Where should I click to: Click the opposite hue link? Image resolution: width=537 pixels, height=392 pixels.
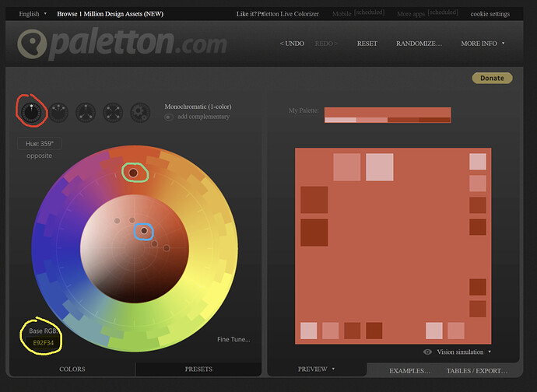point(40,156)
